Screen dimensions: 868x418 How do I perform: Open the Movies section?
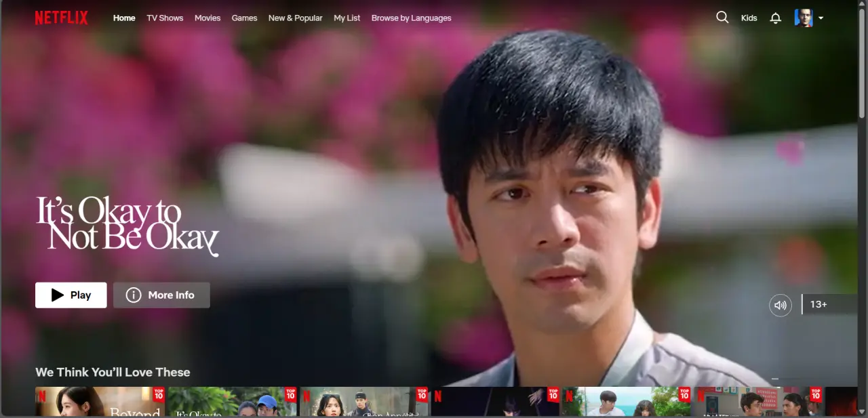pyautogui.click(x=208, y=18)
